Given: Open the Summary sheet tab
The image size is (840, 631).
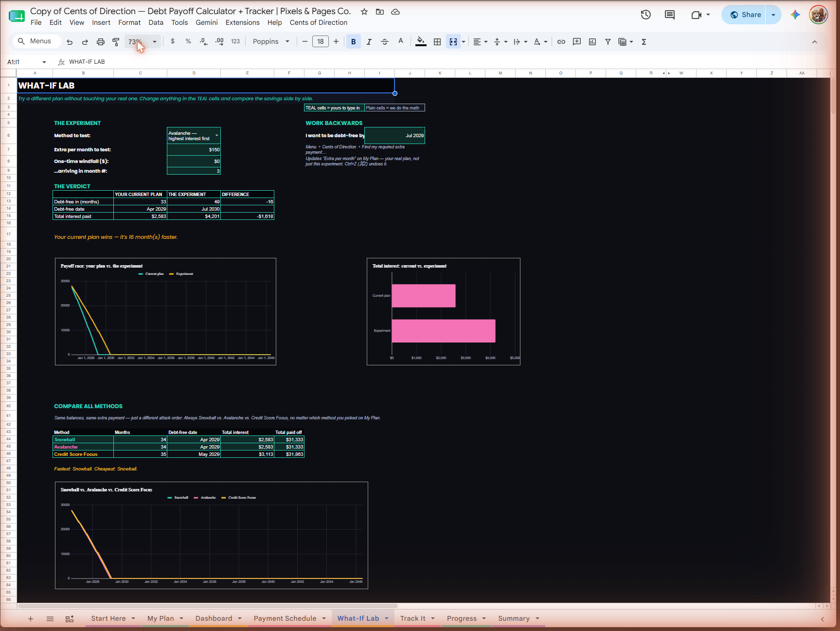Looking at the screenshot, I should click(514, 618).
